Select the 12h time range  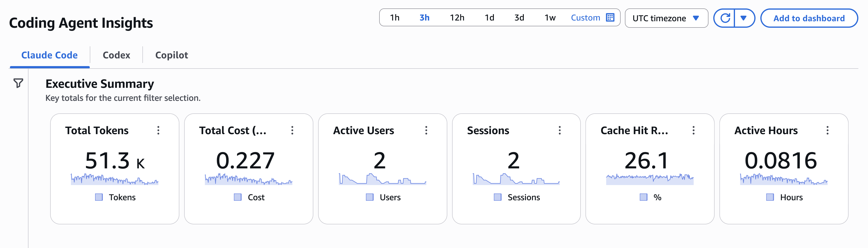(x=457, y=18)
